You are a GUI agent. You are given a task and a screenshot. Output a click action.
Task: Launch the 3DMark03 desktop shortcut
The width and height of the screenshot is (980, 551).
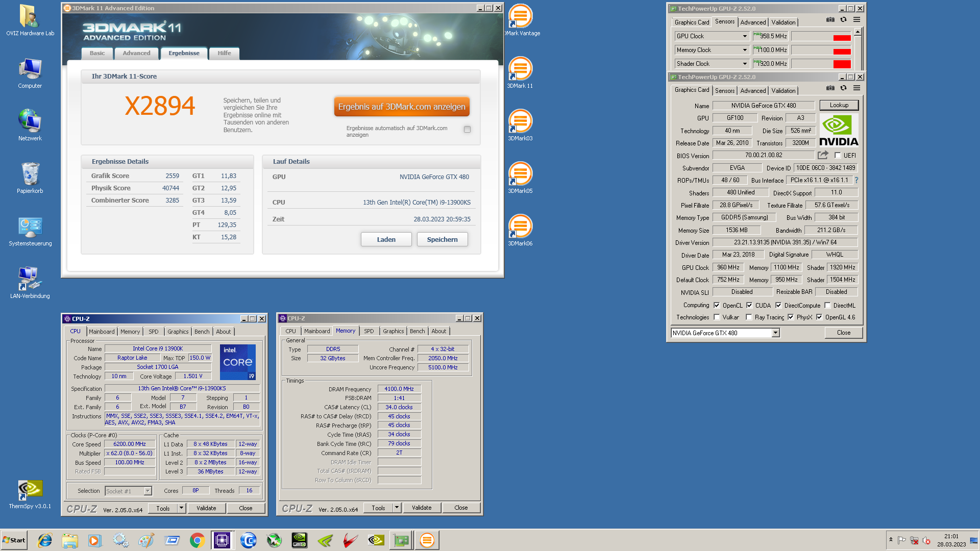point(520,126)
